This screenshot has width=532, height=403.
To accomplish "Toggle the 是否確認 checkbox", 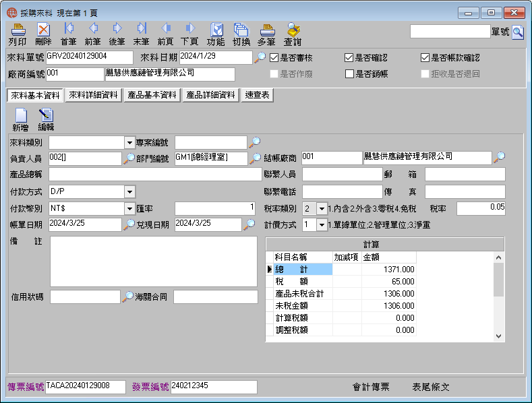I will tap(349, 58).
